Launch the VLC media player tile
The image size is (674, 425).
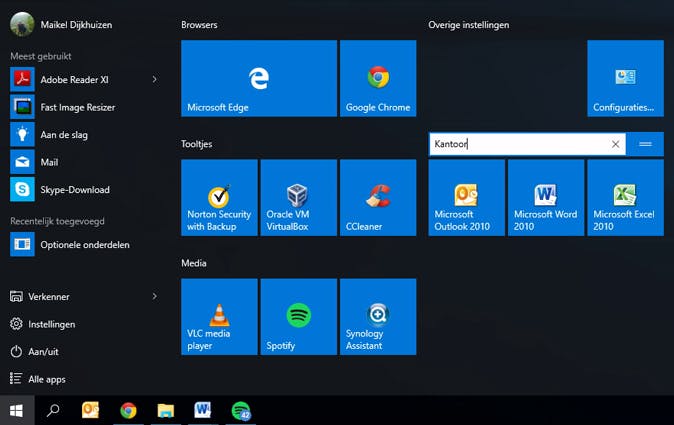(x=219, y=317)
